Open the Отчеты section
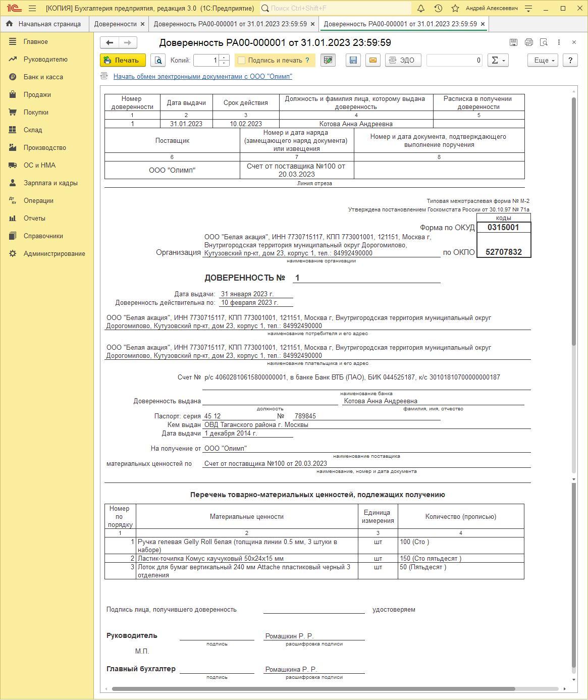 click(34, 219)
